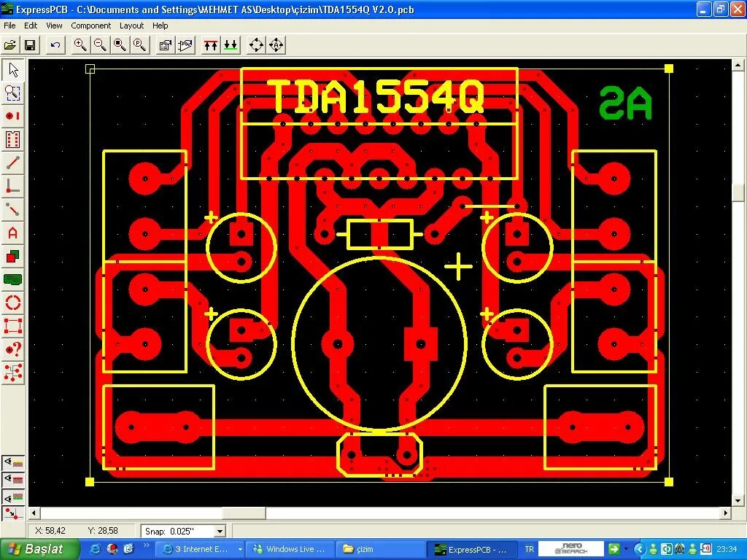
Task: Click the horizontal scrollbar thumb
Action: (x=244, y=513)
